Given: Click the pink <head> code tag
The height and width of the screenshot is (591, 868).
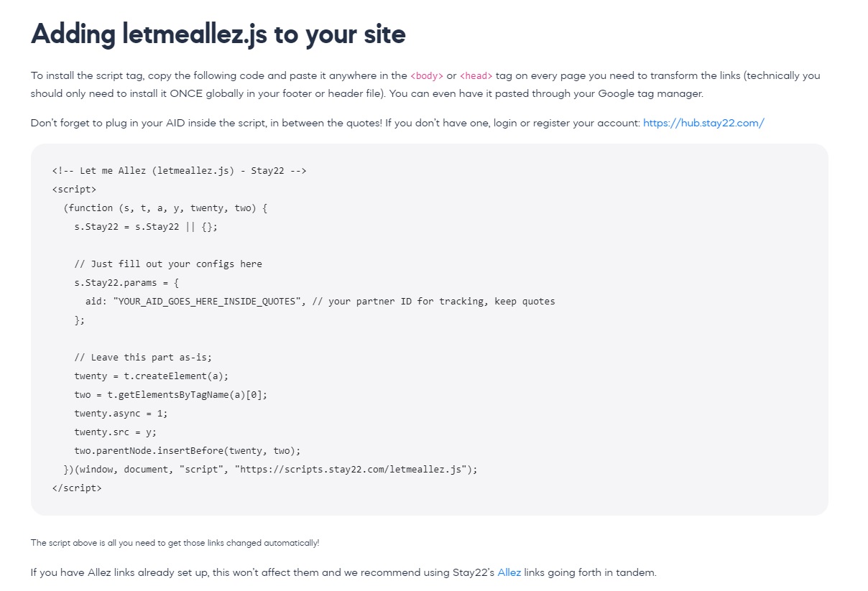Looking at the screenshot, I should pos(476,75).
